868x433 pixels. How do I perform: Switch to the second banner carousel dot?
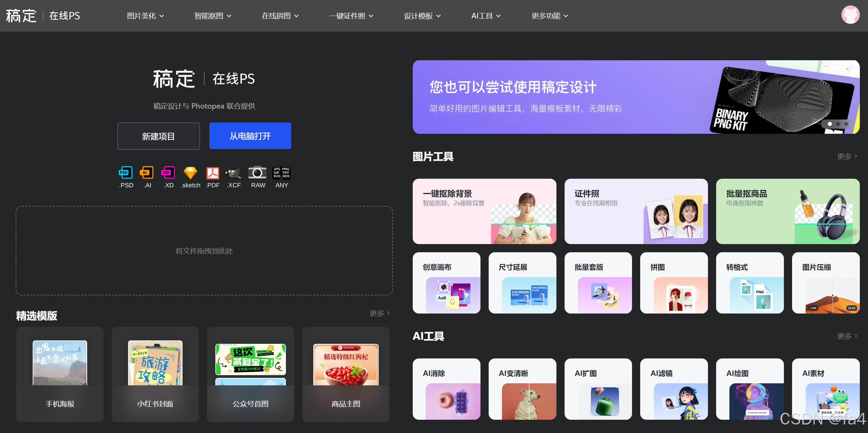click(x=838, y=124)
